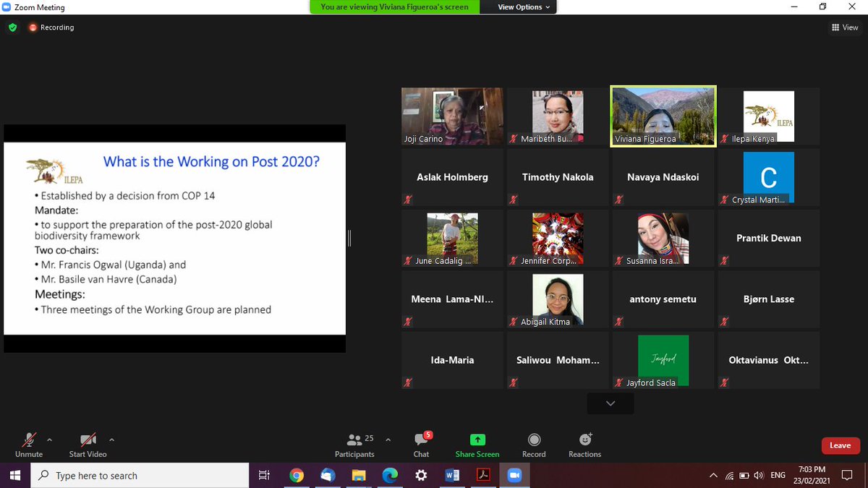The height and width of the screenshot is (488, 868).
Task: Expand participants options chevron
Action: point(388,440)
